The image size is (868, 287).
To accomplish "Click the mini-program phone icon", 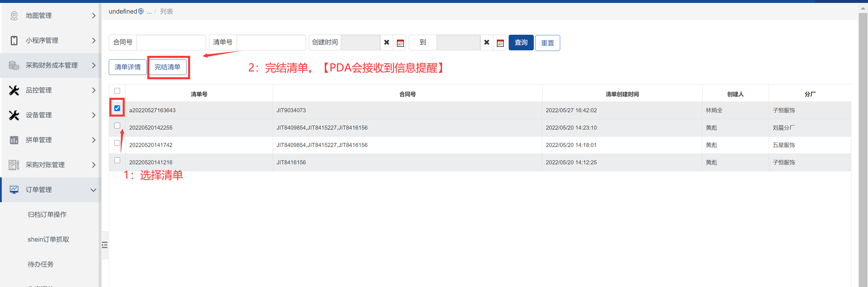I will click(14, 41).
